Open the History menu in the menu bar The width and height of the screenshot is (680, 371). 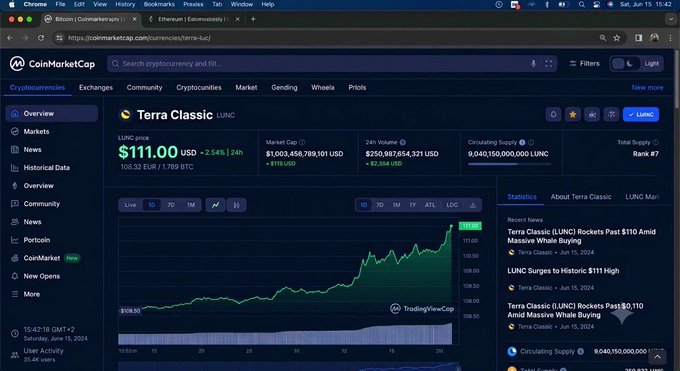click(x=125, y=4)
